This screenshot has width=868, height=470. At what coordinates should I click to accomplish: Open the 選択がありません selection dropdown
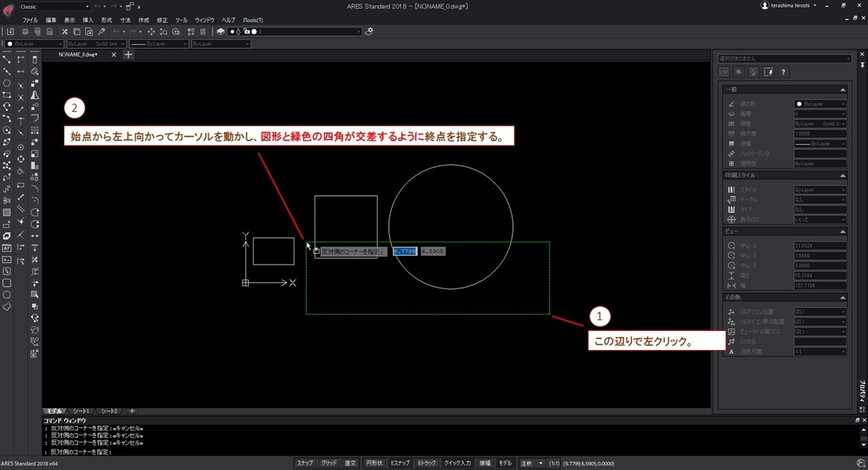click(784, 59)
